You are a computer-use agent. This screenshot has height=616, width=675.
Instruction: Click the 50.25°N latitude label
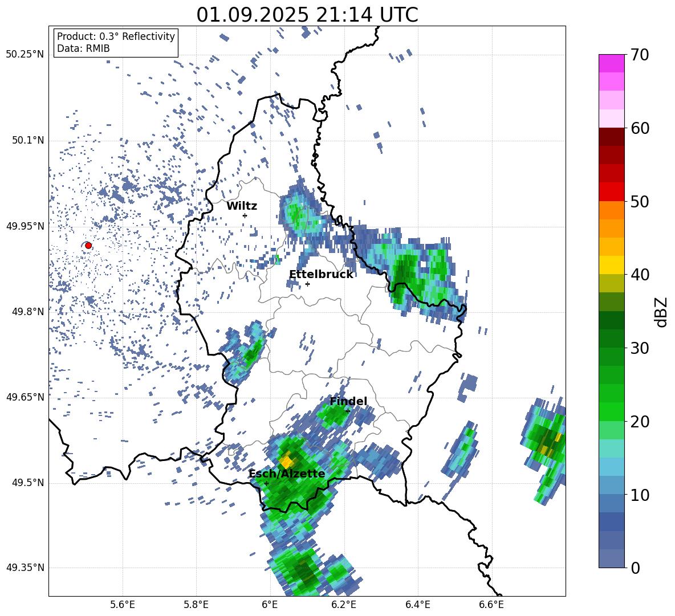point(25,55)
